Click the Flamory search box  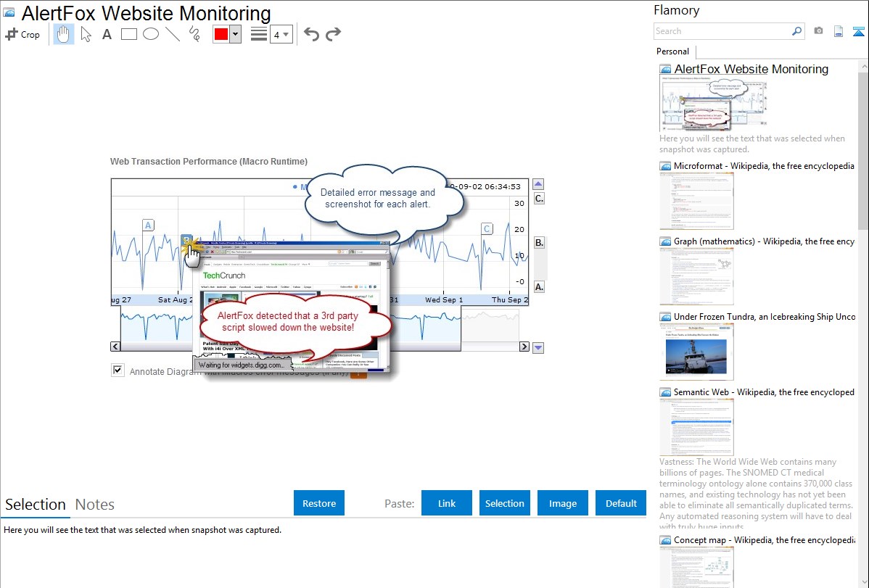tap(722, 31)
